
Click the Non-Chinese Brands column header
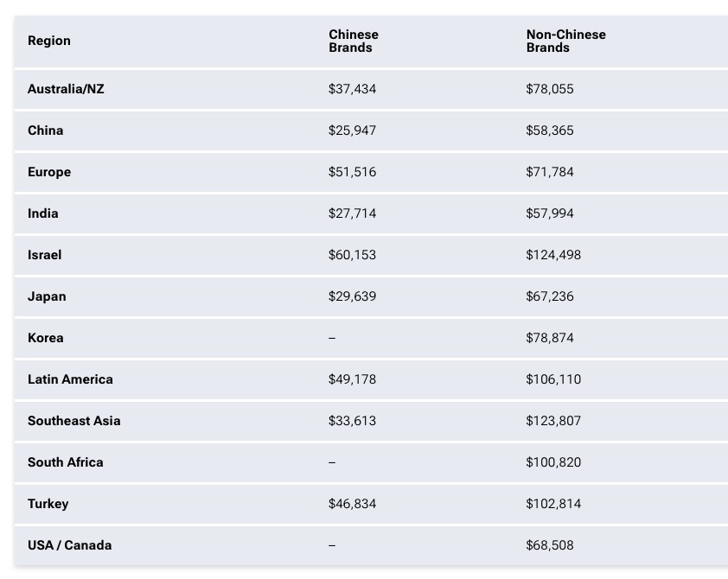click(566, 41)
